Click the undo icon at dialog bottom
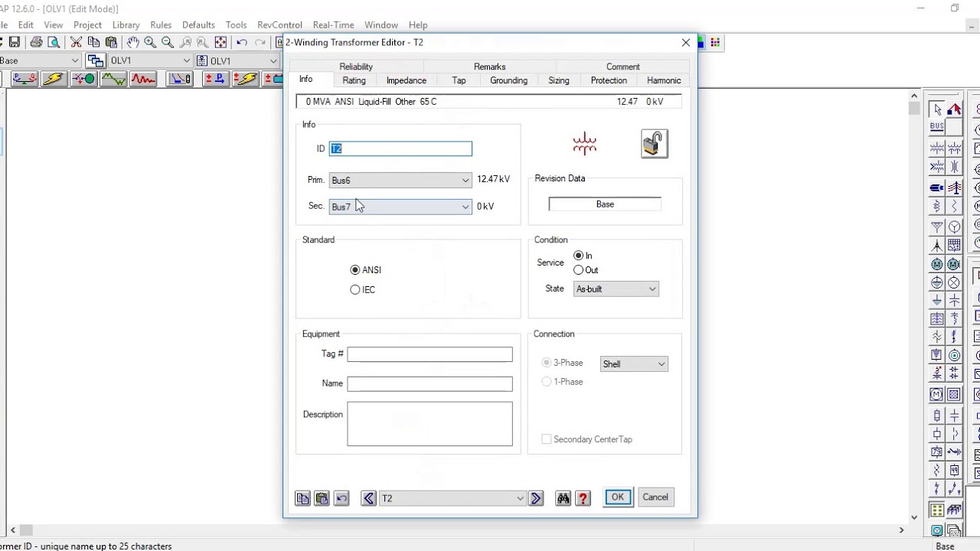 (341, 498)
